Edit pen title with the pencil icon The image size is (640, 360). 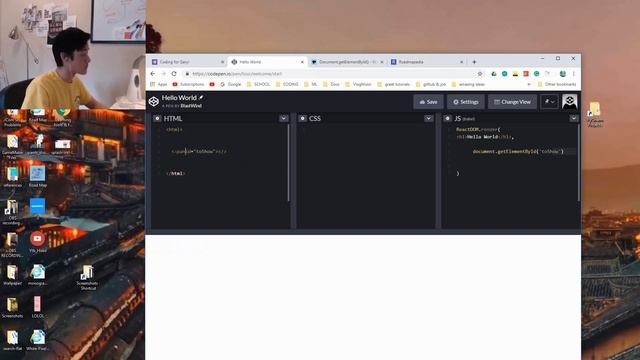[x=201, y=98]
